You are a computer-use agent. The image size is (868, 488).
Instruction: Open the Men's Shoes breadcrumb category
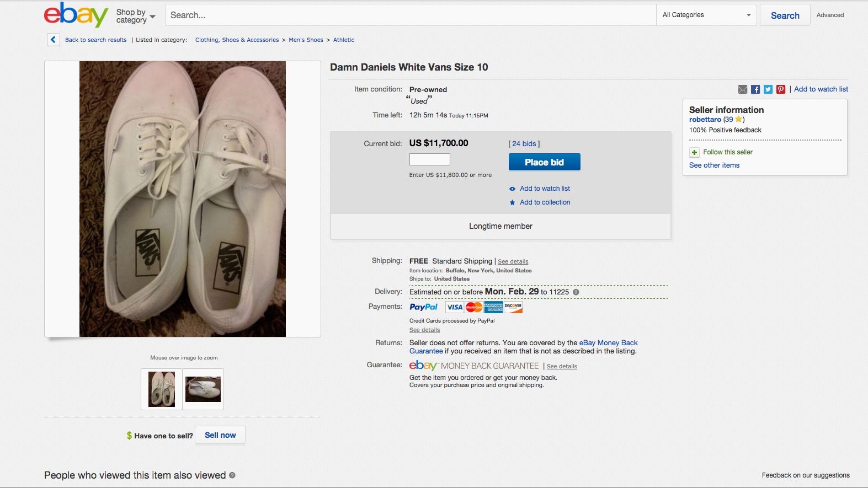coord(306,40)
